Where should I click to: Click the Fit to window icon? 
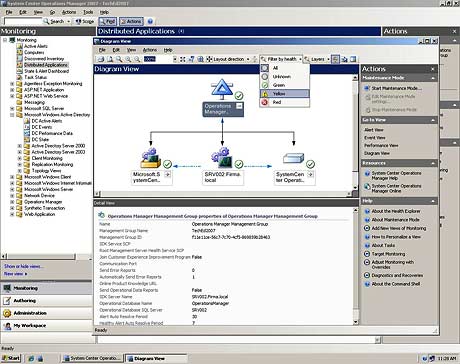[182, 59]
